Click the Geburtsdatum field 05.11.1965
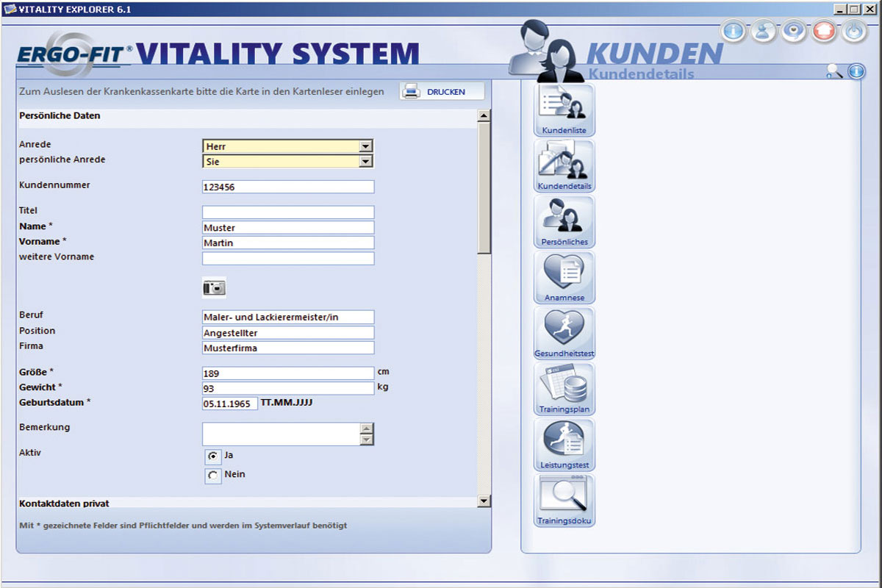The image size is (882, 588). coord(230,404)
